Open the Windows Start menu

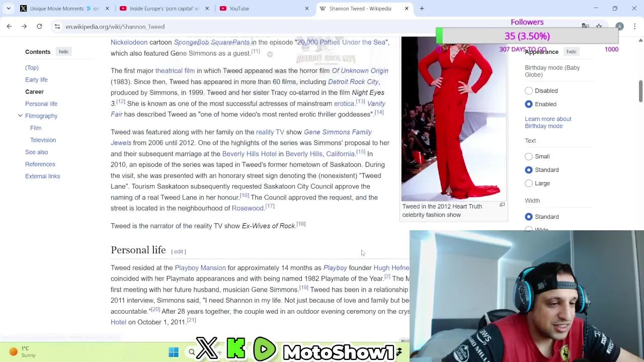[174, 352]
